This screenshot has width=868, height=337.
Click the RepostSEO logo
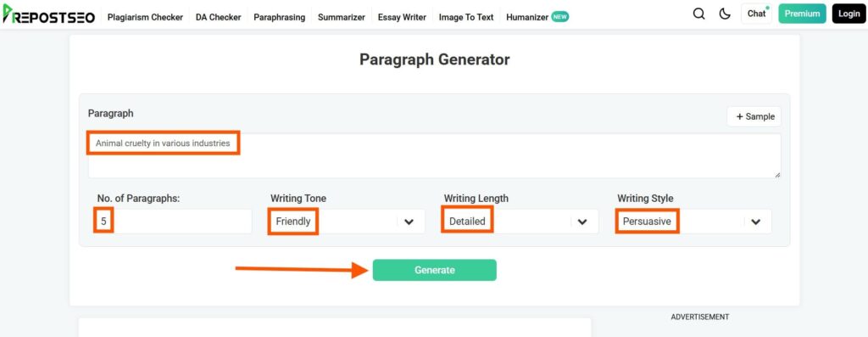pyautogui.click(x=48, y=14)
